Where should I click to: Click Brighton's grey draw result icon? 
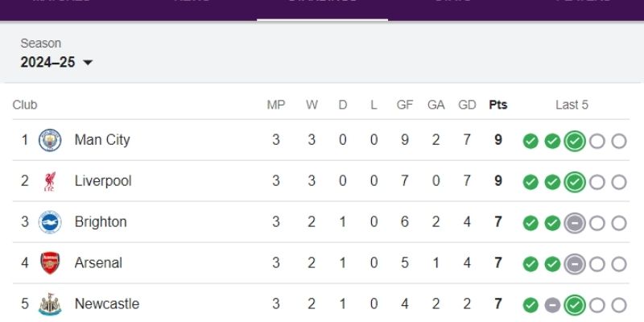tap(574, 223)
